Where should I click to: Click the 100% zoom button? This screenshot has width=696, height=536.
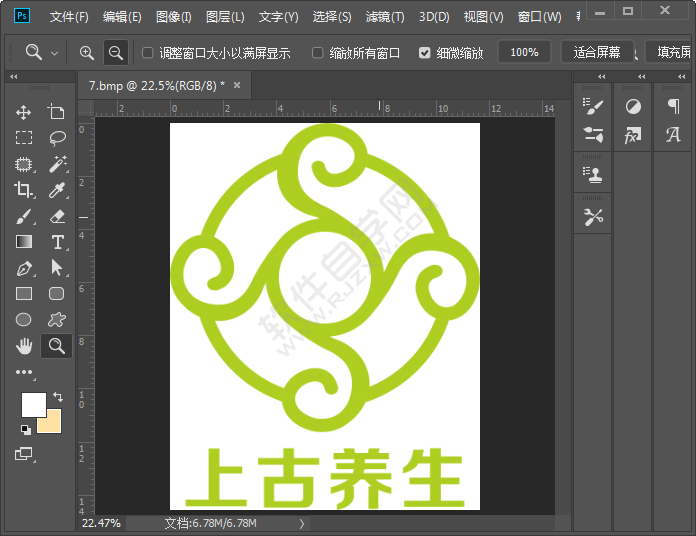tap(524, 52)
